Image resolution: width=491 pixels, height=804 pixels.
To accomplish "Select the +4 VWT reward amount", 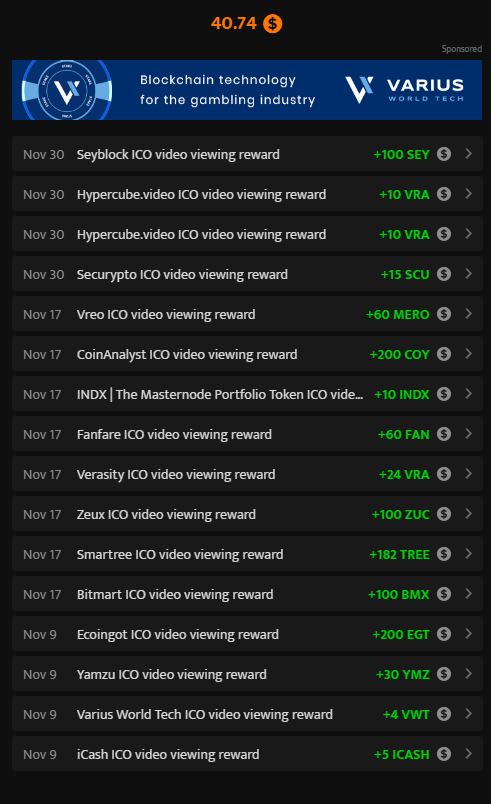I will (406, 714).
